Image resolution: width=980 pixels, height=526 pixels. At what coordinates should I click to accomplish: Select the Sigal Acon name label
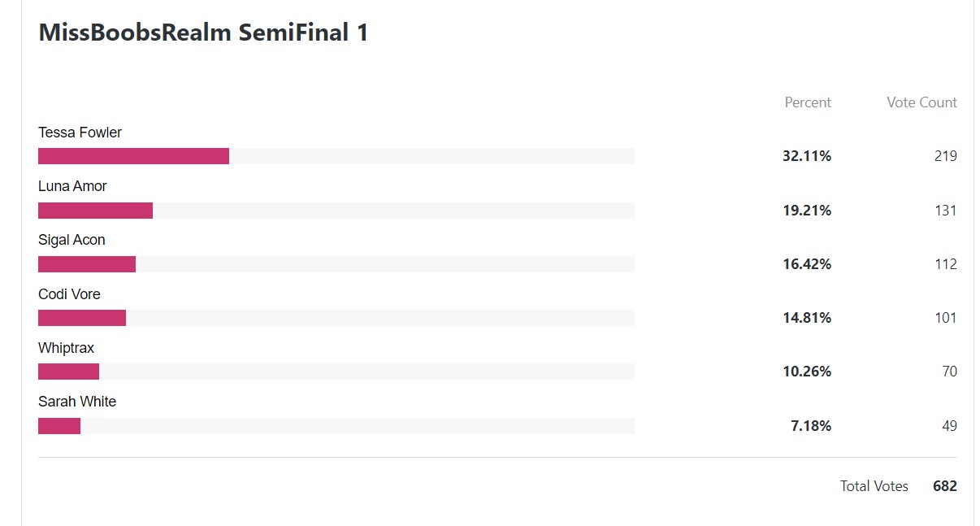click(72, 240)
